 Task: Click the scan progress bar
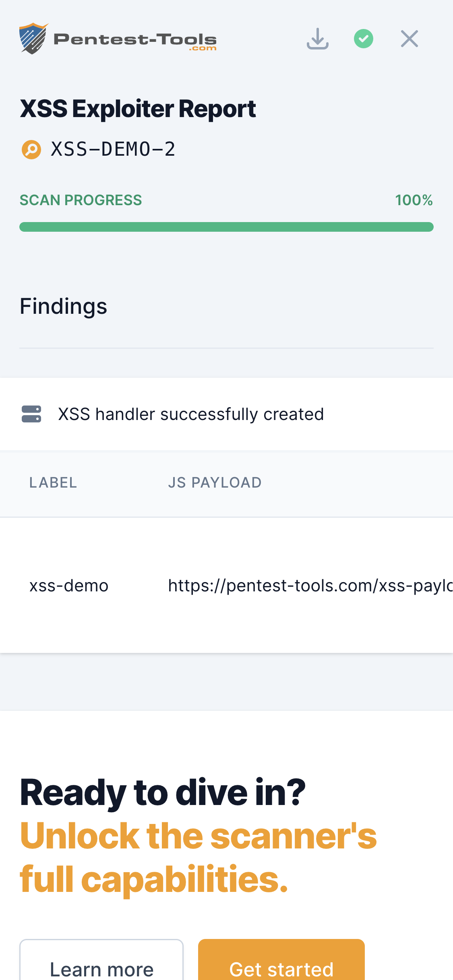pyautogui.click(x=226, y=226)
